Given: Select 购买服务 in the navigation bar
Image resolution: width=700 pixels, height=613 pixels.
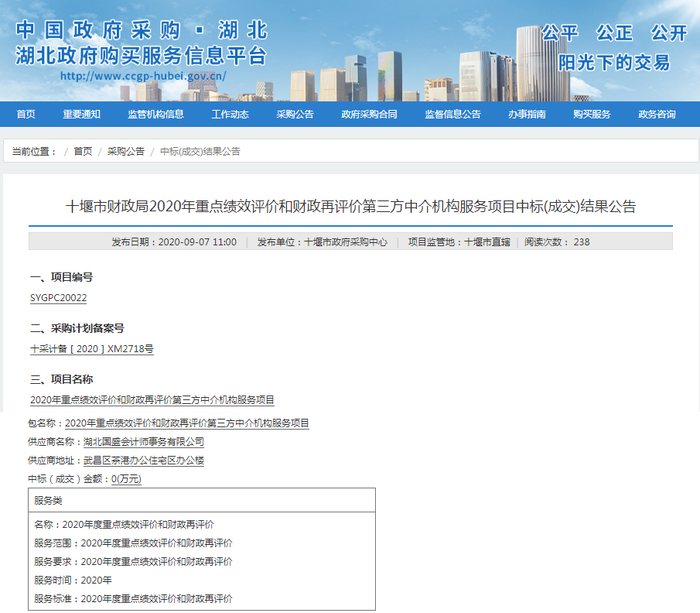Looking at the screenshot, I should [x=592, y=115].
